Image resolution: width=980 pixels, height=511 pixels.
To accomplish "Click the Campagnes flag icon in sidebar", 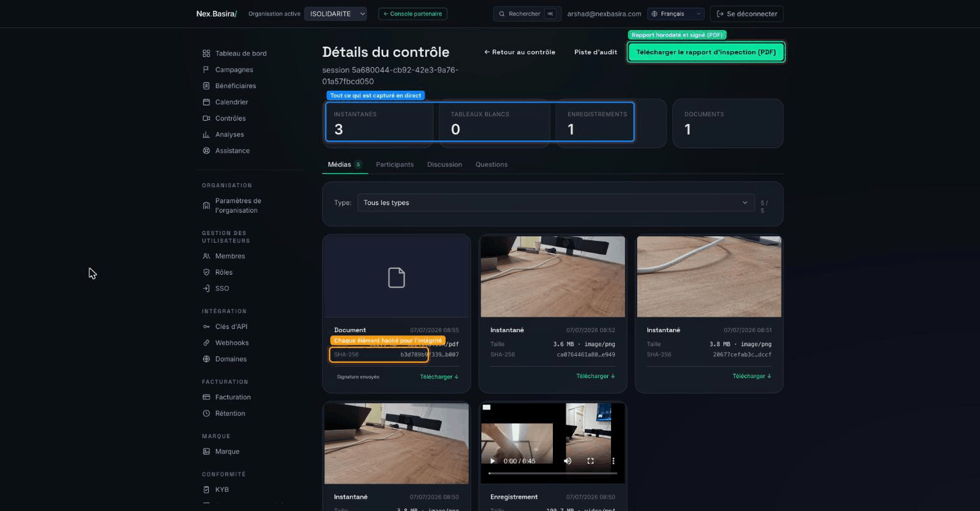I will point(206,70).
